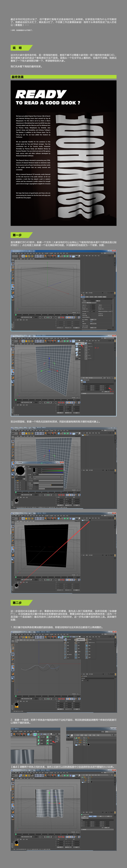This screenshot has height=868, width=127.
Task: Click the Undo icon in empty-viewport Cinema 4D screenshot
Action: coord(13,256)
